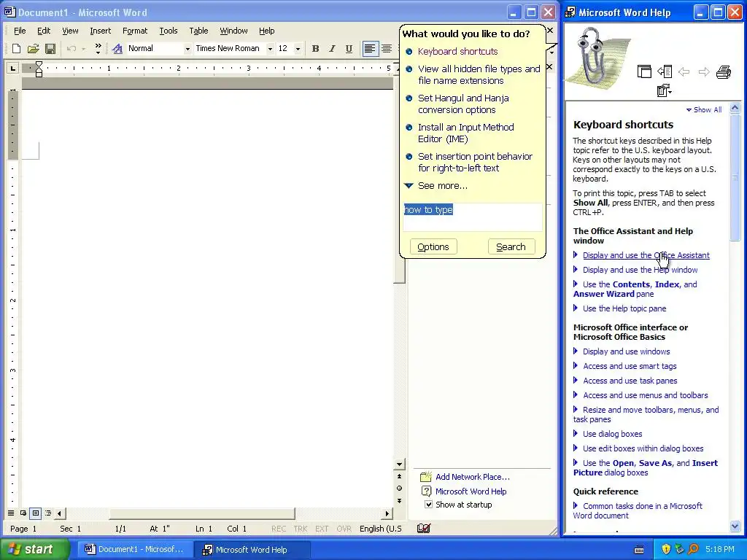Toggle Bold formatting
This screenshot has height=560, width=747.
[315, 49]
